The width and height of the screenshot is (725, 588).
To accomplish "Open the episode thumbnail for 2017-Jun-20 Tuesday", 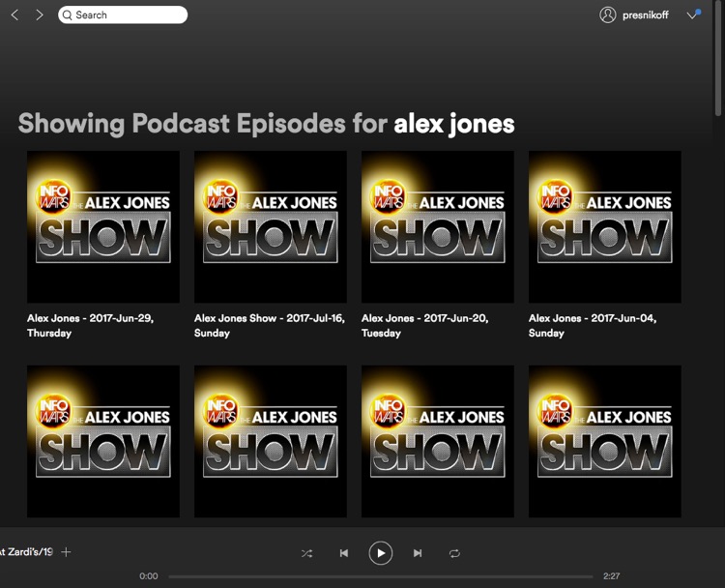I will click(x=438, y=226).
